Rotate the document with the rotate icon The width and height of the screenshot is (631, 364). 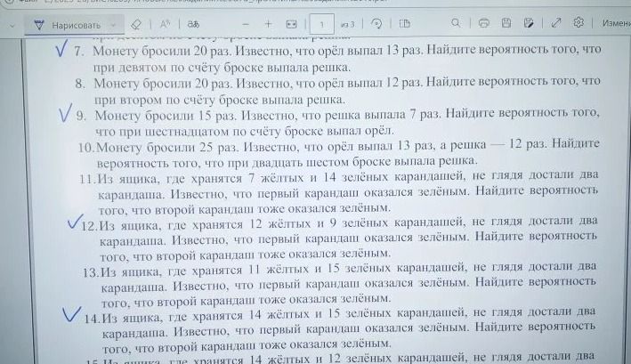point(376,23)
